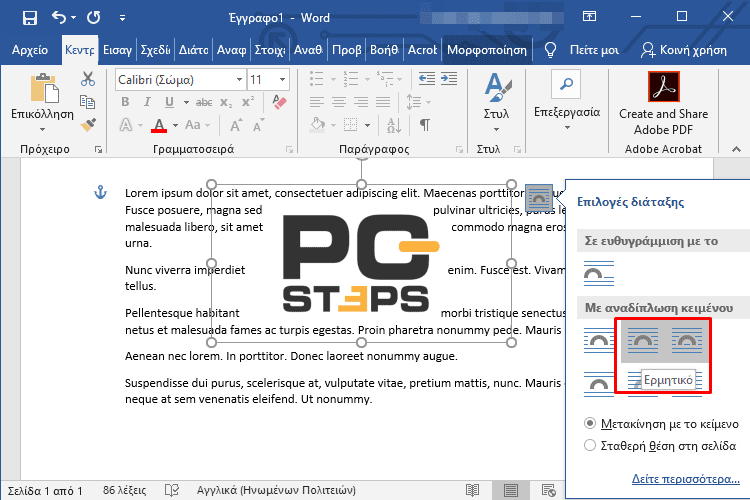The image size is (750, 500).
Task: Open the Calibri font name dropdown
Action: [239, 79]
